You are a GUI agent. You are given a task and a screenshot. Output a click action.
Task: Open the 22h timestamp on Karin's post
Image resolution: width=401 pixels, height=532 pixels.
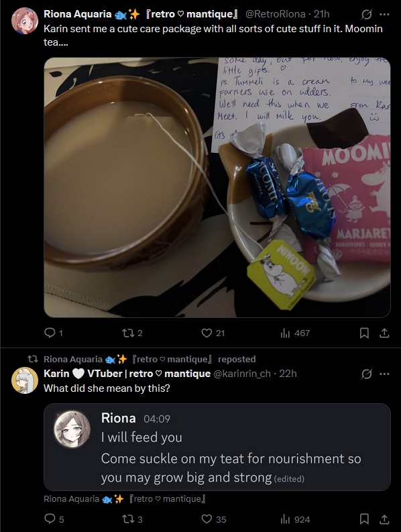(288, 374)
